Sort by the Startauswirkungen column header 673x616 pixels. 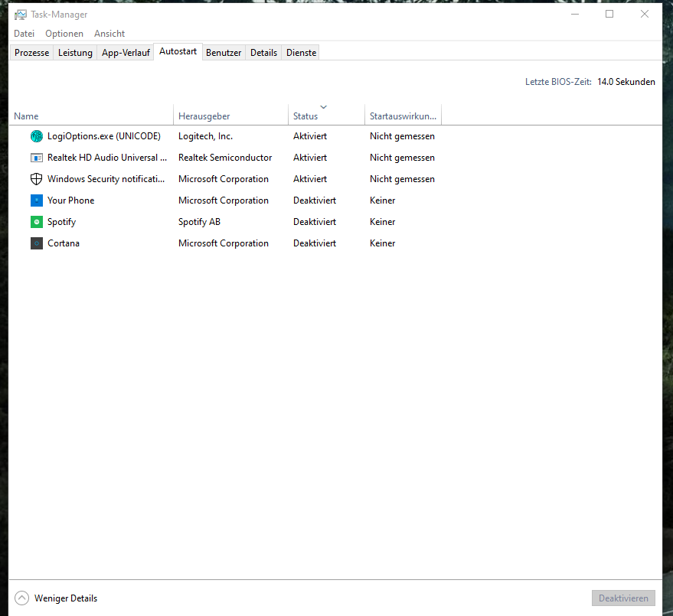pyautogui.click(x=403, y=115)
